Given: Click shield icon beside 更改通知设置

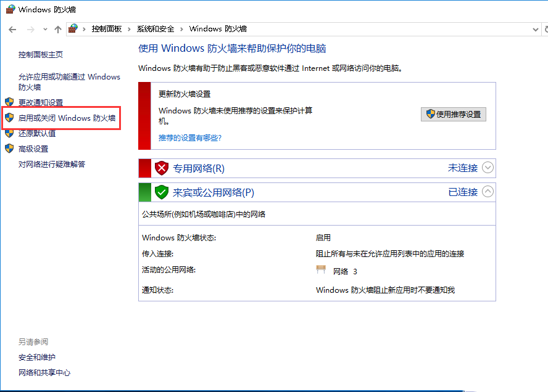Looking at the screenshot, I should [9, 102].
